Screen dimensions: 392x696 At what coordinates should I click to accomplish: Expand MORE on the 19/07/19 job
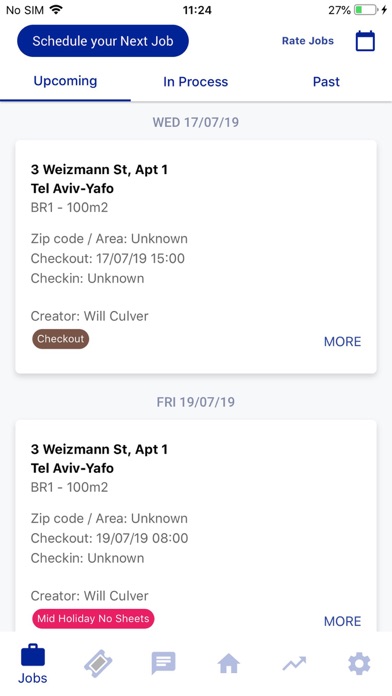point(342,621)
